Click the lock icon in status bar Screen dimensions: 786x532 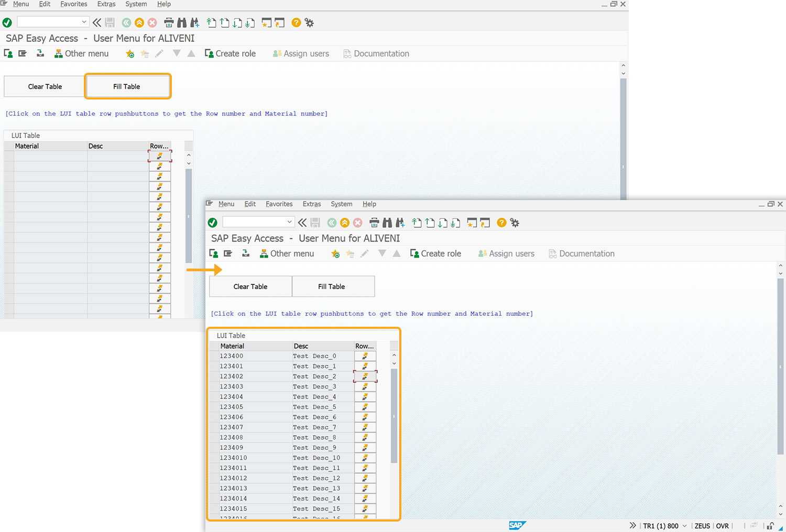coord(770,526)
